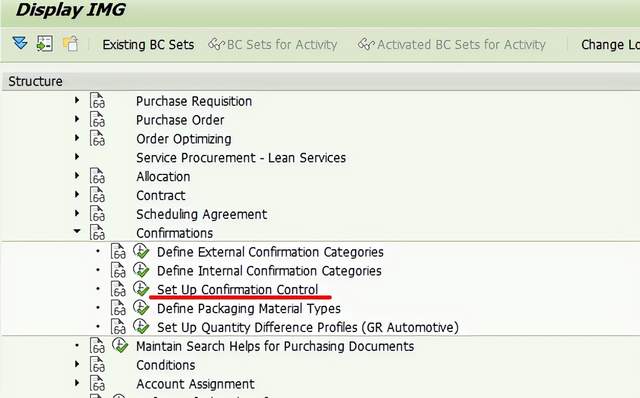
Task: Expand the Account Assignment node
Action: pyautogui.click(x=77, y=383)
